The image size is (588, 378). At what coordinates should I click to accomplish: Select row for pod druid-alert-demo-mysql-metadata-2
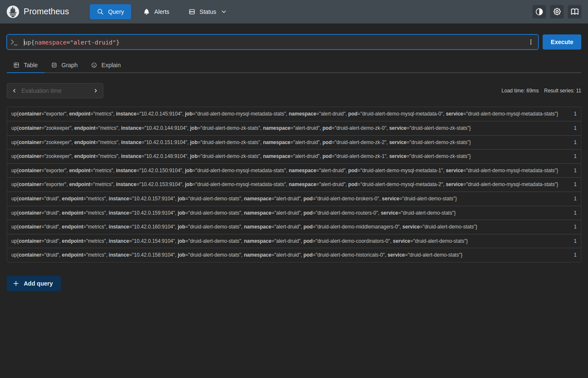pyautogui.click(x=294, y=184)
